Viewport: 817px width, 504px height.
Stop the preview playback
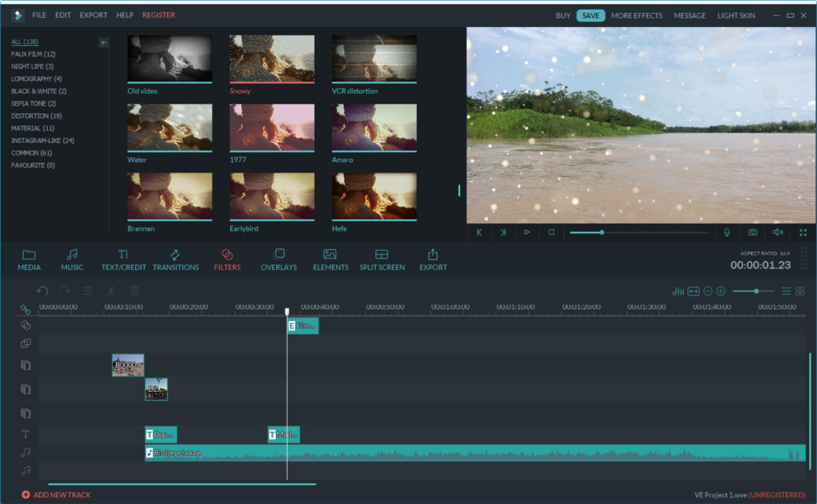551,232
